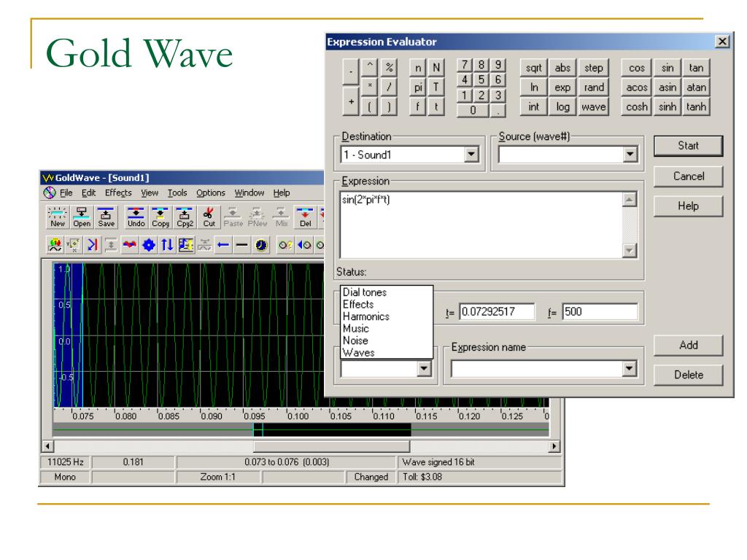Image resolution: width=747 pixels, height=560 pixels.
Task: Click the grayed-out Paste toolbar icon
Action: (233, 217)
